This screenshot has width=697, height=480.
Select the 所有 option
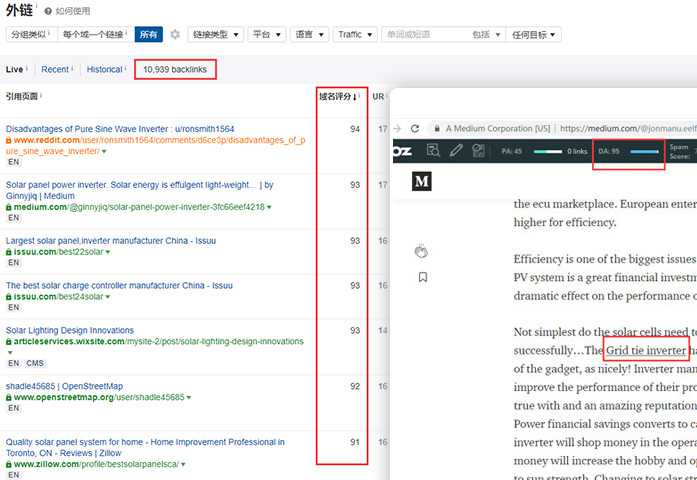tap(148, 34)
